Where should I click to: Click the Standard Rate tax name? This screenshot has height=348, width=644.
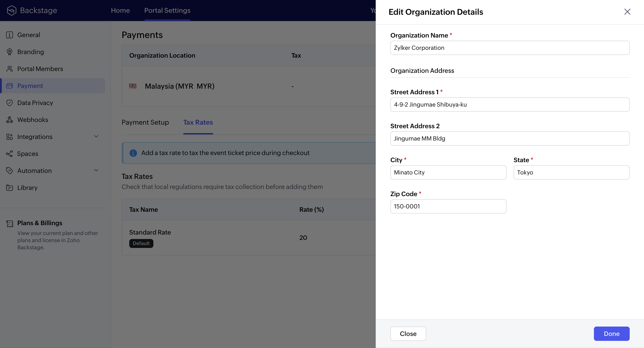click(x=150, y=232)
